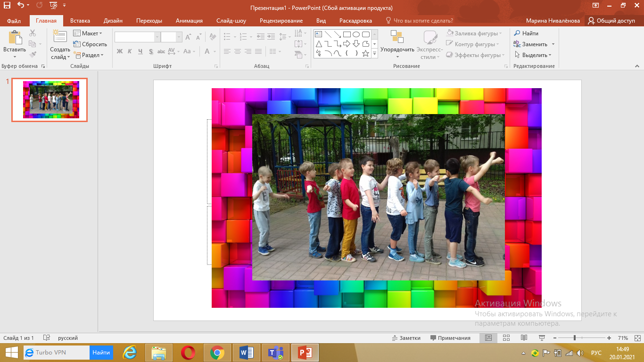Collapse the ribbon with the chevron
The image size is (644, 362).
pyautogui.click(x=637, y=66)
